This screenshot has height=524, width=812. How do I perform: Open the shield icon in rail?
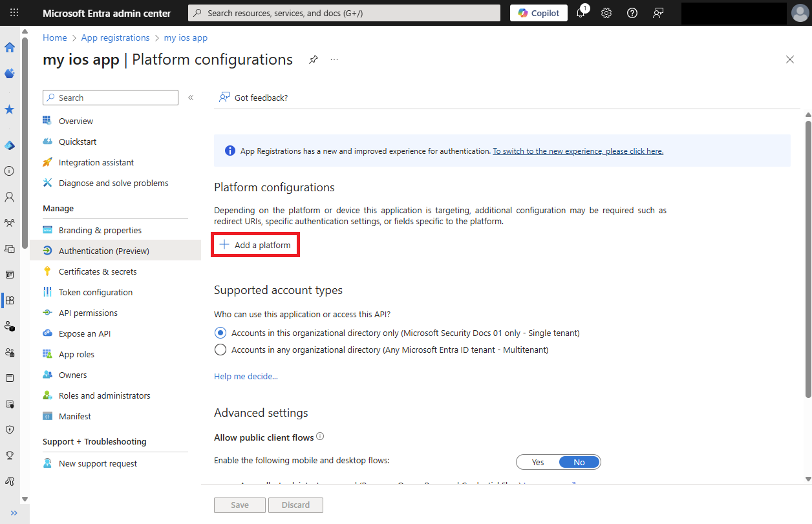coord(10,430)
